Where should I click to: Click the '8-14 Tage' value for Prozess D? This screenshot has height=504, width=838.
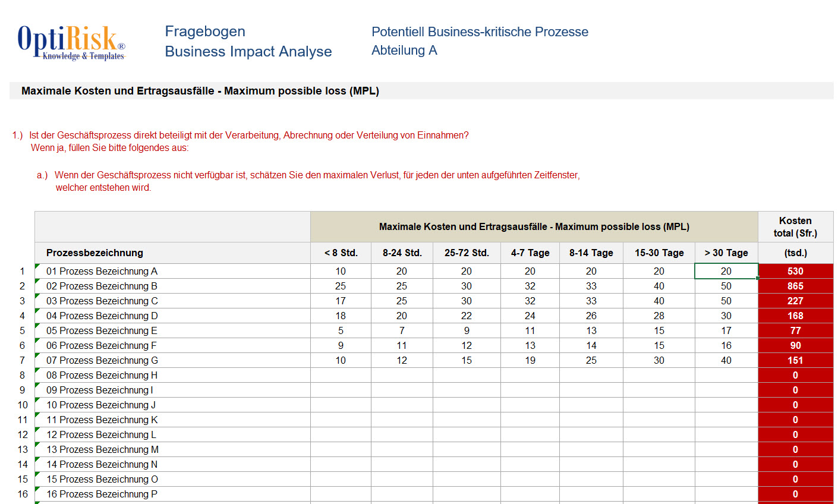pos(591,316)
